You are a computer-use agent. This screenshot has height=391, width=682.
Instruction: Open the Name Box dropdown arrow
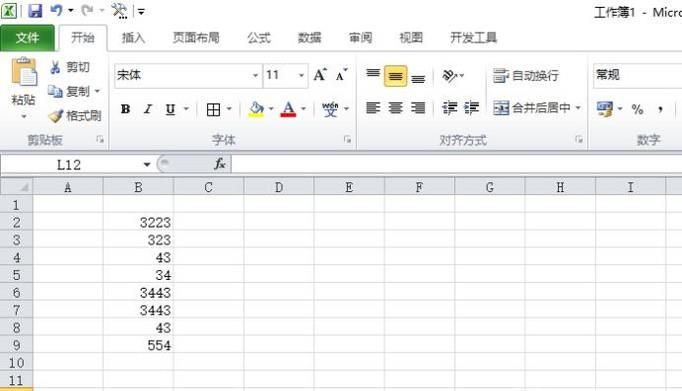tap(147, 164)
